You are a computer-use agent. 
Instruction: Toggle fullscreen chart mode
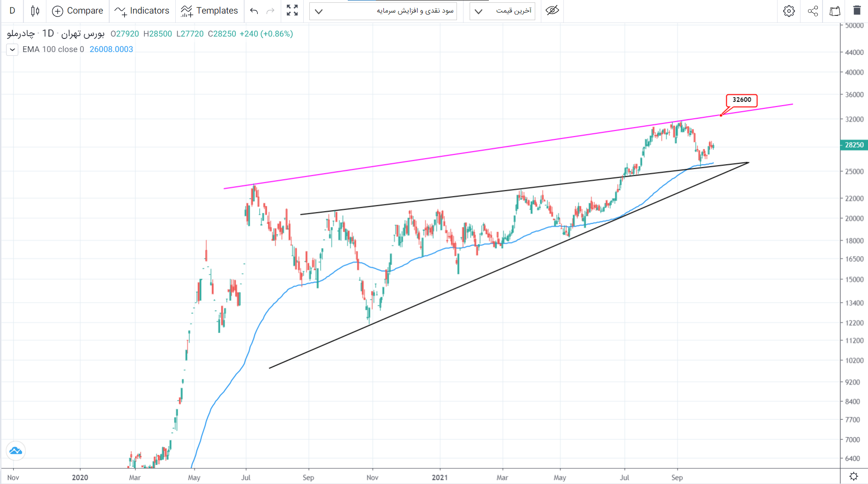(292, 11)
